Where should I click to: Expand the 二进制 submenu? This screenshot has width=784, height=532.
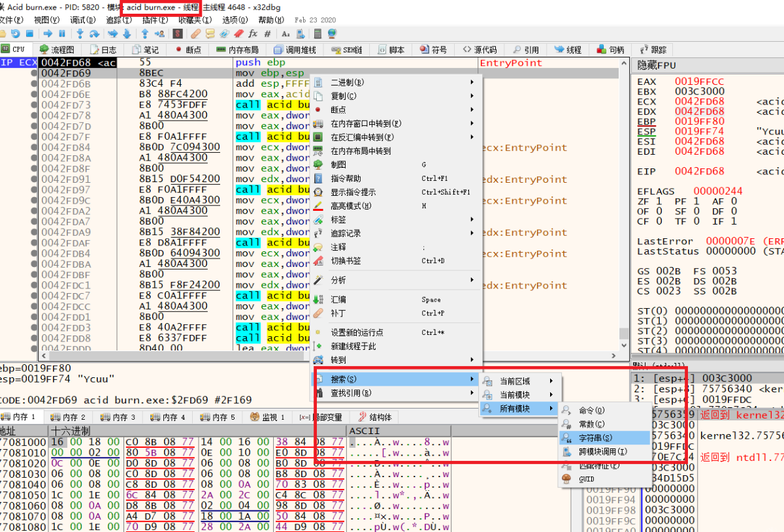pyautogui.click(x=396, y=82)
